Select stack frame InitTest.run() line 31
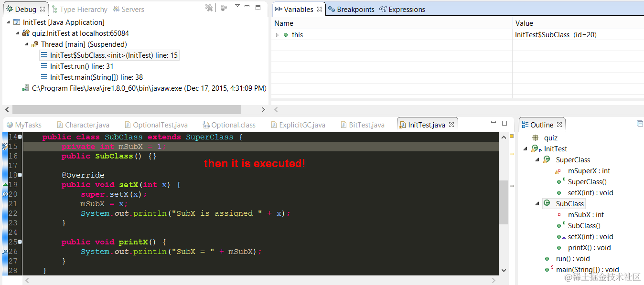This screenshot has width=644, height=285. pos(77,66)
